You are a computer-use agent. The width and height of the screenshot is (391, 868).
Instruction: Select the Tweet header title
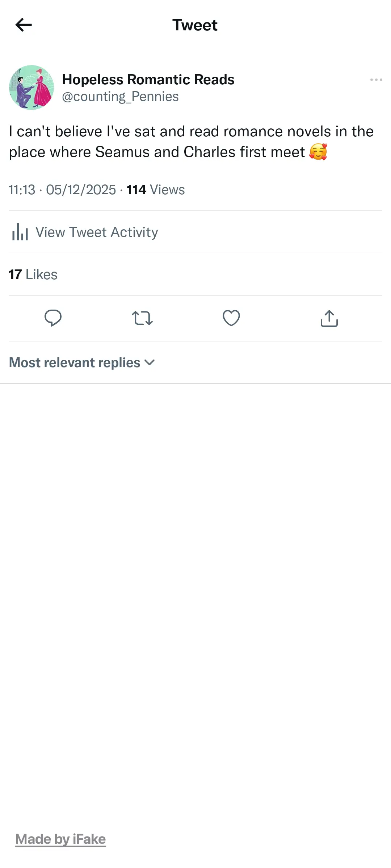tap(195, 25)
